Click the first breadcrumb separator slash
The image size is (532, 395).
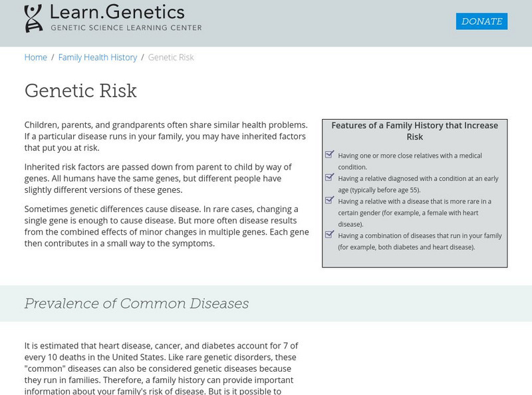tap(52, 58)
